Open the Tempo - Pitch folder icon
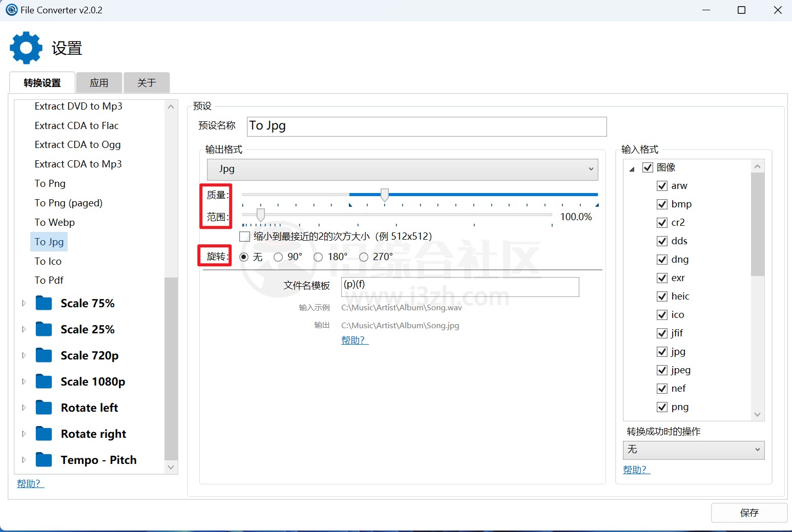792x532 pixels. pos(45,460)
